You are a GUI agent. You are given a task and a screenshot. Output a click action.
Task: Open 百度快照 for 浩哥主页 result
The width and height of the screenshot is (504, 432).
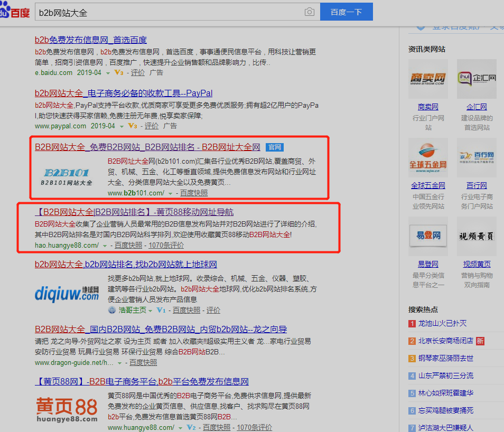pos(186,310)
